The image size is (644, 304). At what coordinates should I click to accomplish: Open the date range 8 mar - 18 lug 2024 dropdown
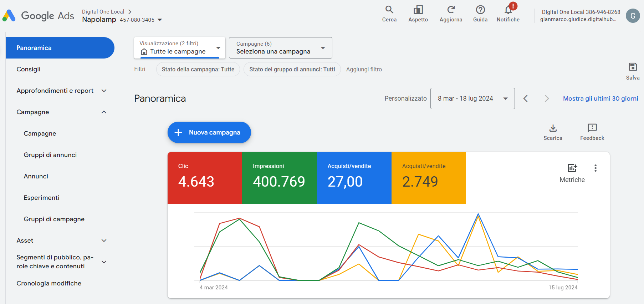472,98
